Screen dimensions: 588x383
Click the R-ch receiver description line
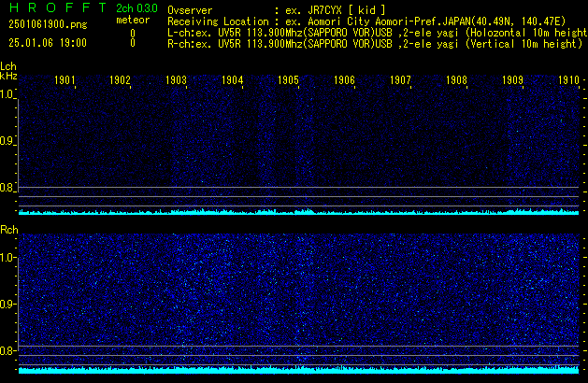tap(375, 44)
